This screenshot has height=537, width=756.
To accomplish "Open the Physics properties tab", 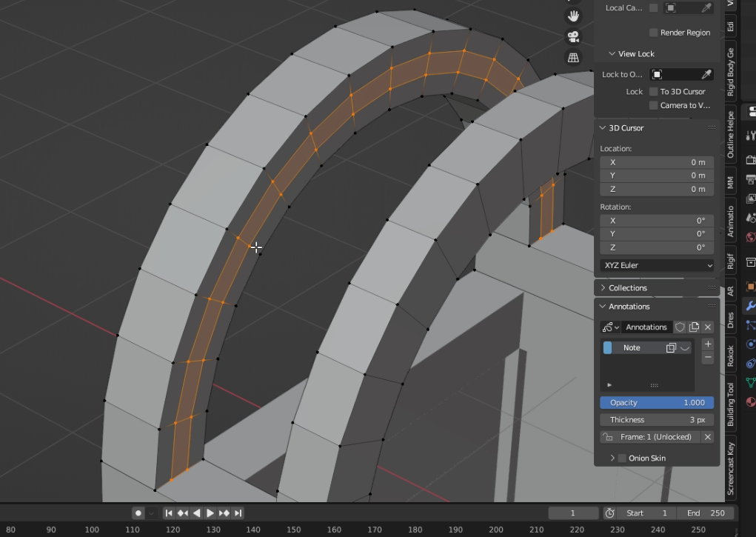I will coord(751,344).
